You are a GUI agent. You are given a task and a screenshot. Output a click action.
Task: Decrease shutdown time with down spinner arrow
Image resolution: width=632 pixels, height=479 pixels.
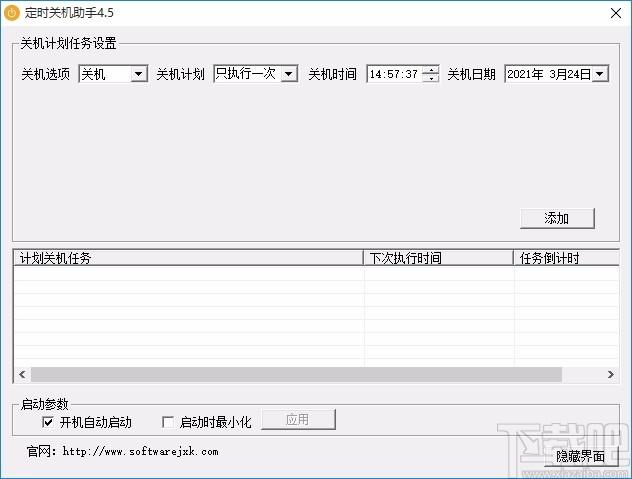(431, 78)
